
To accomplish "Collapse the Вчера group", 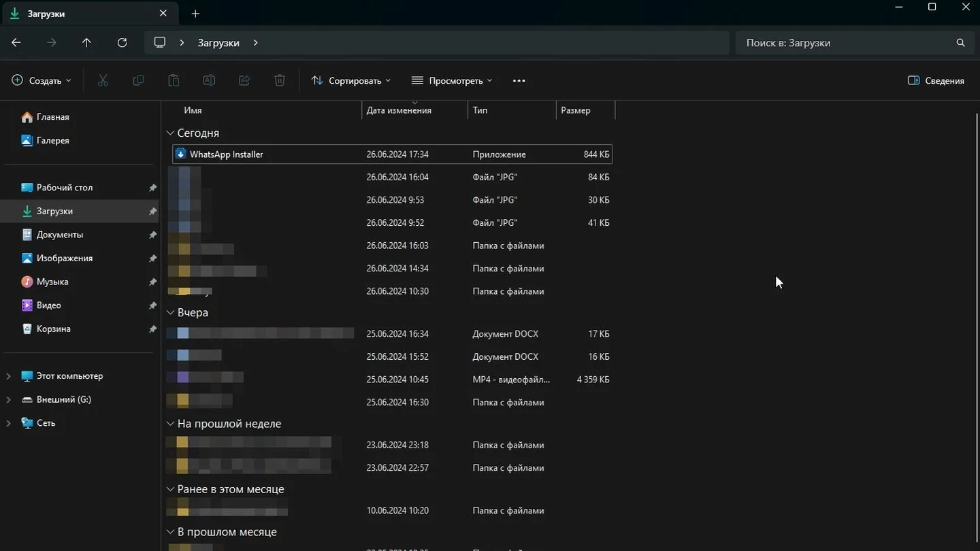I will 170,313.
